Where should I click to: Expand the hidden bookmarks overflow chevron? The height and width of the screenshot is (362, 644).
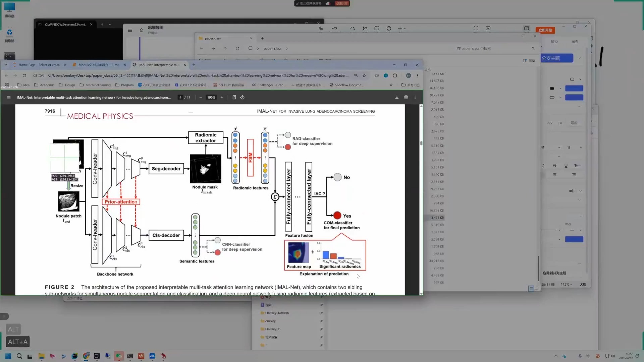tap(391, 85)
